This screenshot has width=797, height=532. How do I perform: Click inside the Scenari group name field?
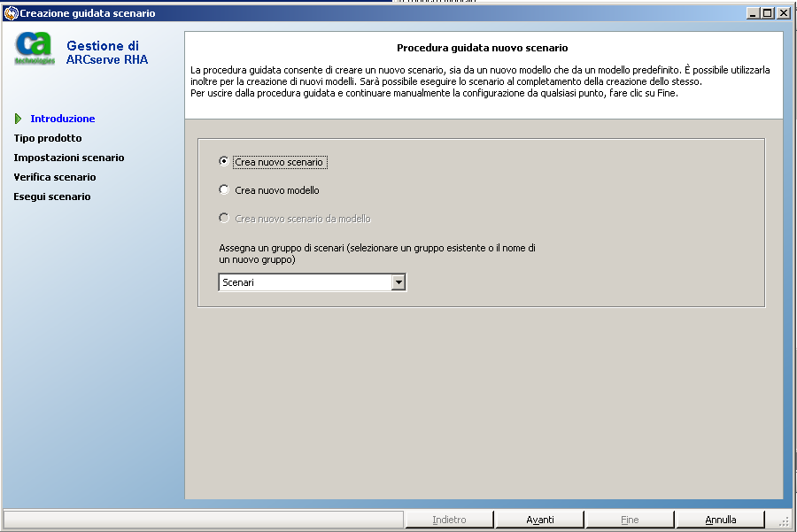coord(305,282)
